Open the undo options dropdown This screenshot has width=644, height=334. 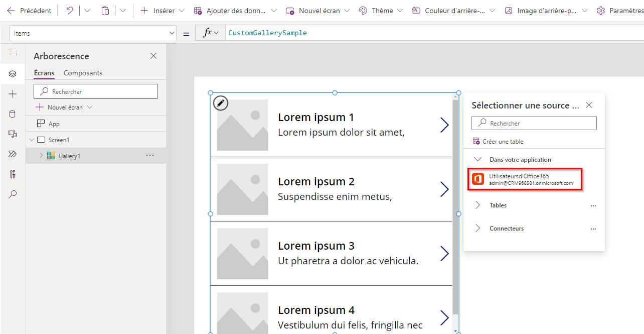coord(87,11)
